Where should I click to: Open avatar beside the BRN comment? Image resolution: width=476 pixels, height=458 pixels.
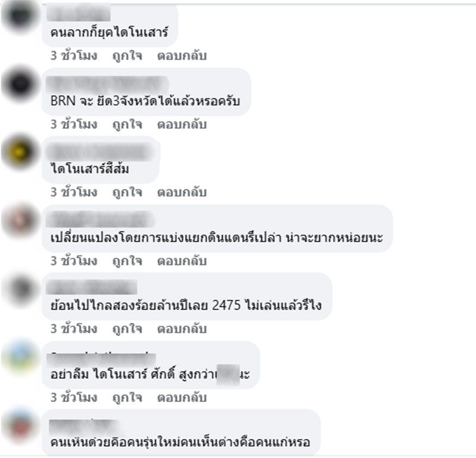pyautogui.click(x=20, y=83)
